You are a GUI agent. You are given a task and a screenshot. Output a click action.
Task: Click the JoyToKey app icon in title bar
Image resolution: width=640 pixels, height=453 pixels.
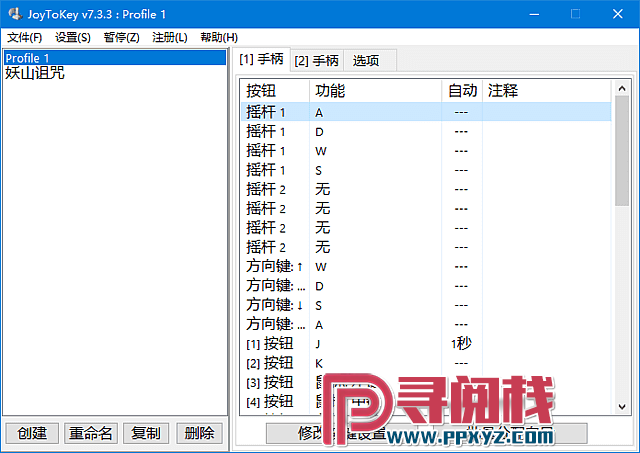[15, 14]
